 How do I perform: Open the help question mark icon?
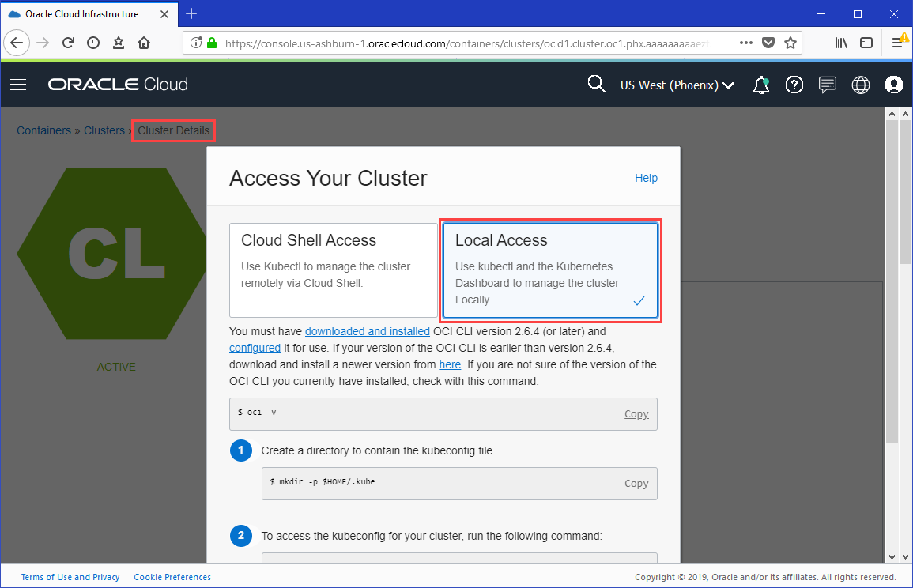coord(794,85)
